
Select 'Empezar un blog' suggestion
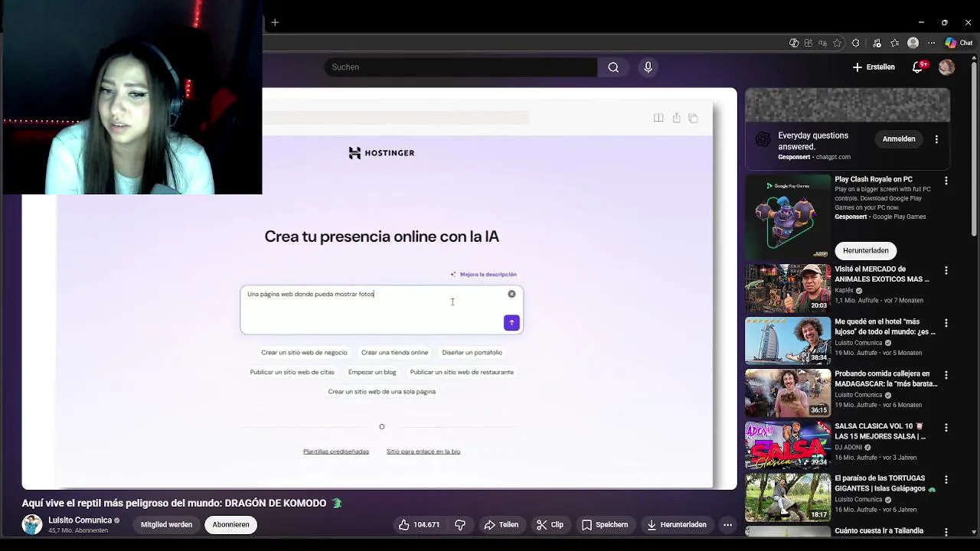372,372
